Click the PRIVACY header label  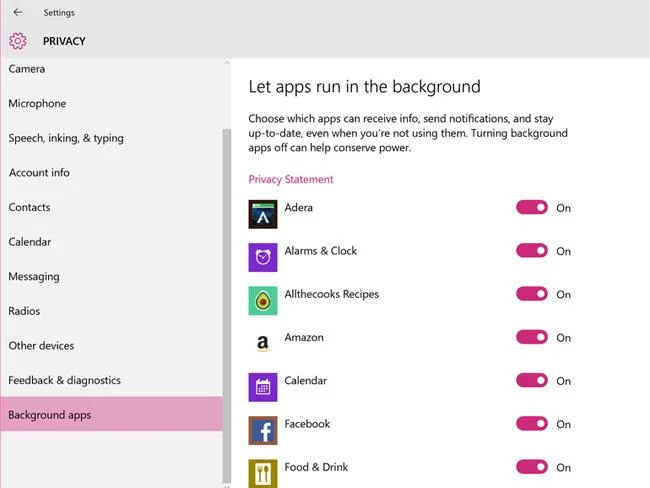point(64,41)
